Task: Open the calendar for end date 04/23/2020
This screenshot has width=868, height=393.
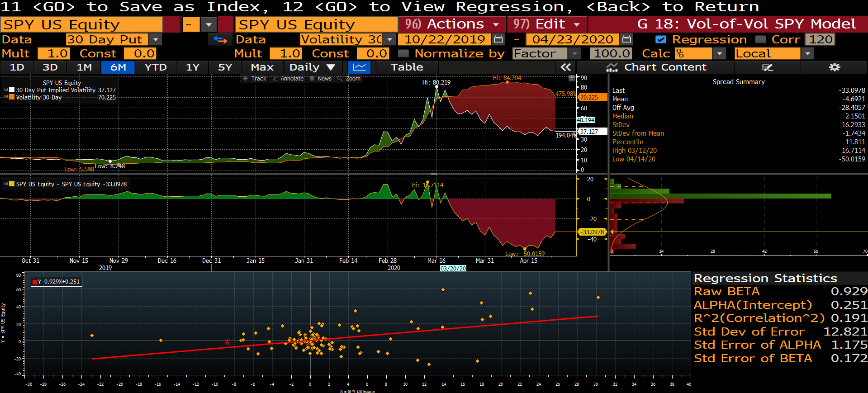Action: [626, 40]
